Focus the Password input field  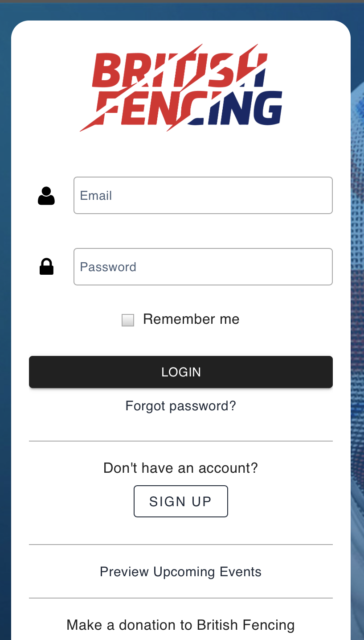203,267
